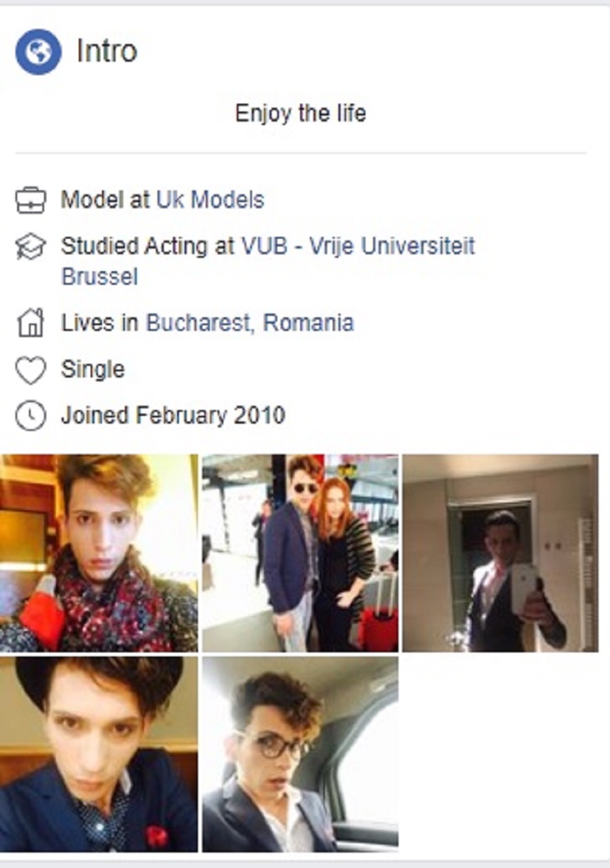Click the 'Studied Acting at' text
The height and width of the screenshot is (868, 610).
tap(148, 246)
